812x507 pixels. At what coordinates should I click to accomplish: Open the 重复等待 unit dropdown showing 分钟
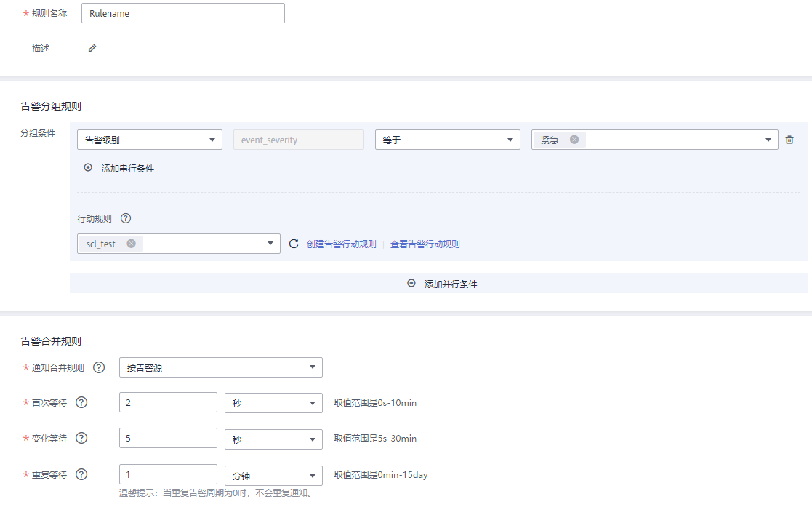click(273, 476)
